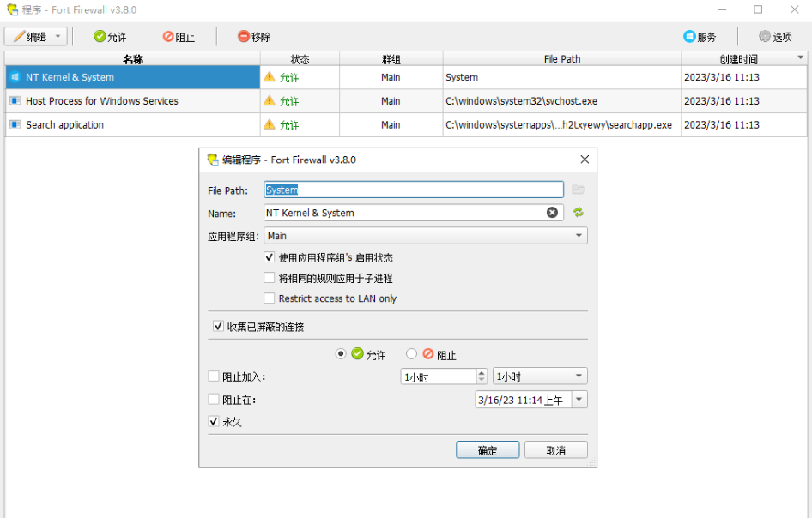The height and width of the screenshot is (518, 812).
Task: Click the Search application row icon
Action: (x=15, y=124)
